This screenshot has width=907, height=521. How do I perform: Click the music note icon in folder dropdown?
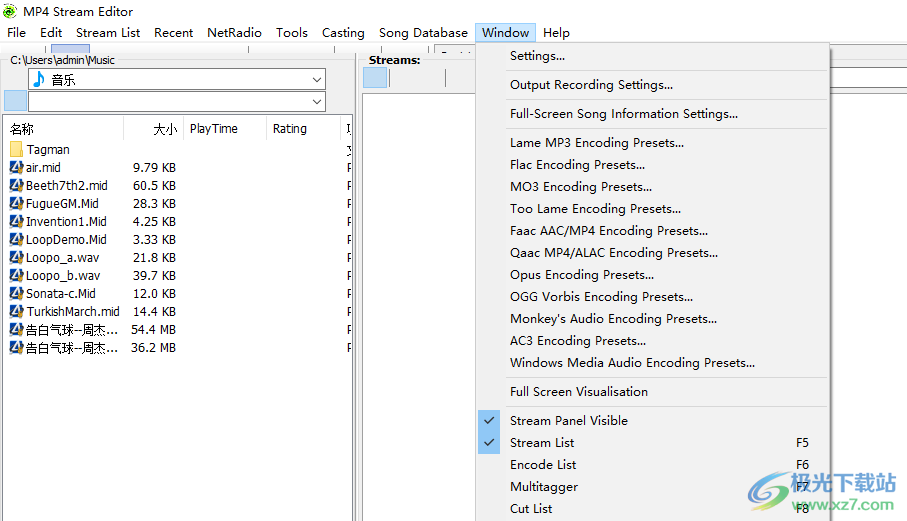39,79
